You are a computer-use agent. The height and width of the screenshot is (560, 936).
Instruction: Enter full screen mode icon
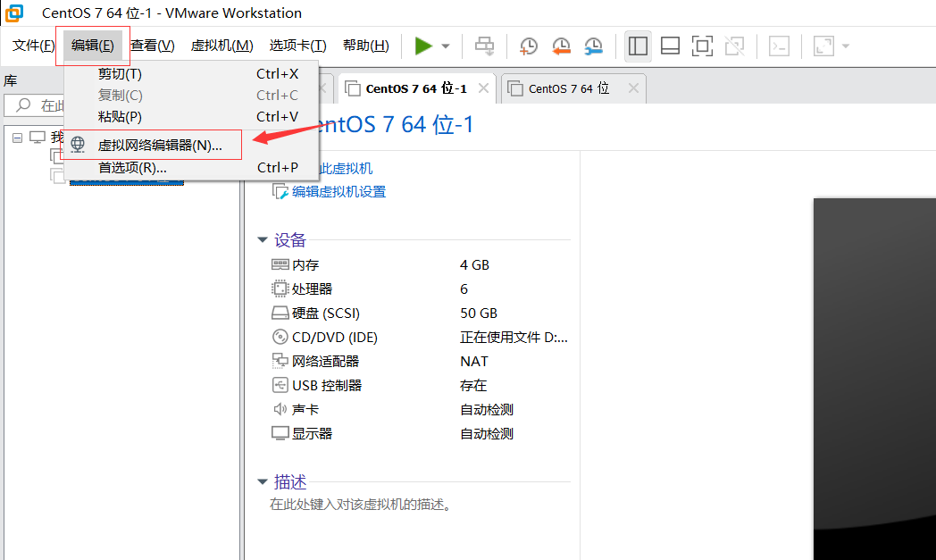(702, 46)
